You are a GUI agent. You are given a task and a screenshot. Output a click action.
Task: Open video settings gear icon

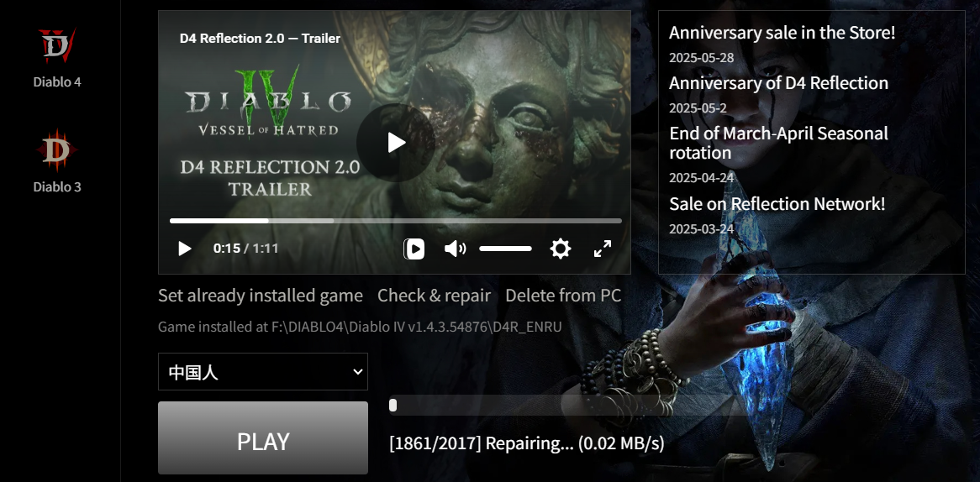pos(560,249)
